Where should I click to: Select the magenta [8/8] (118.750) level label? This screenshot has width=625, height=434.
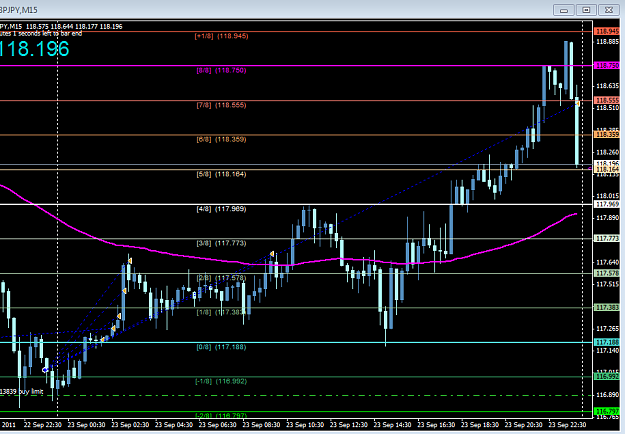click(x=222, y=71)
